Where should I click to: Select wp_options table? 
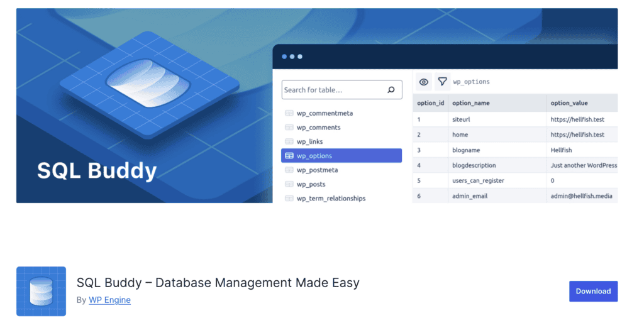(x=341, y=156)
